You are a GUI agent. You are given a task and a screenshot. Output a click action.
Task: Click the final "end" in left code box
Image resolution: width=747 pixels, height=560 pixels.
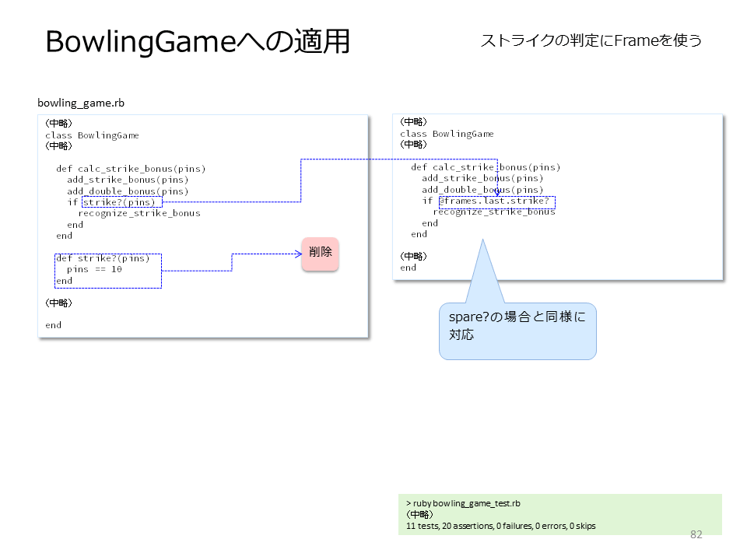coord(54,325)
